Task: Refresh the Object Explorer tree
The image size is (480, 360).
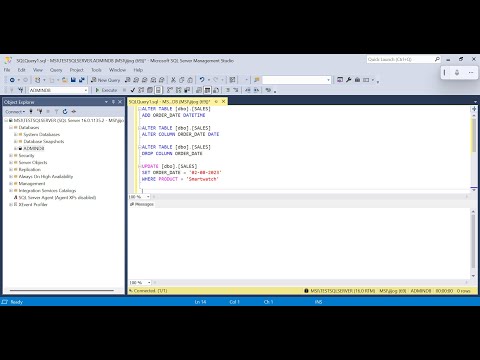Action: pos(65,112)
